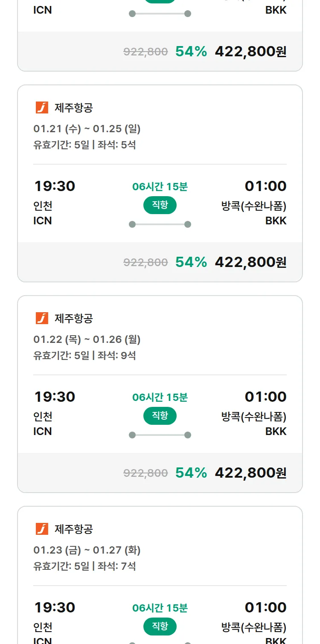The image size is (320, 644).
Task: Click the 422,800원 price on the topmost card
Action: [x=250, y=51]
